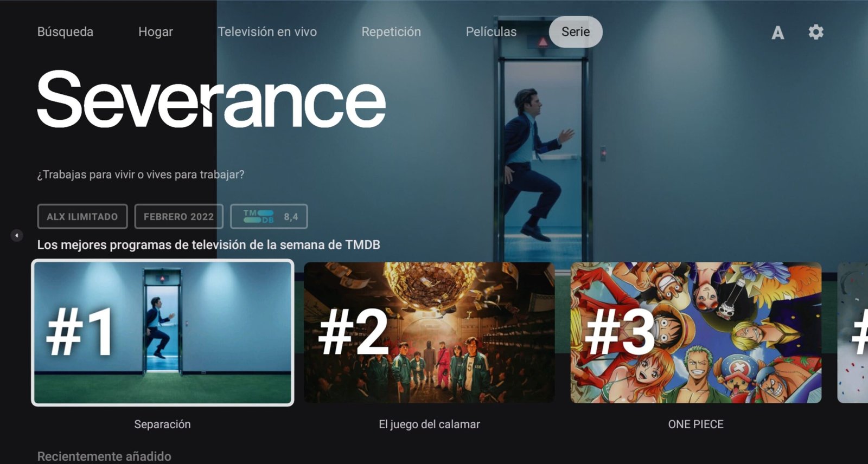The width and height of the screenshot is (868, 464).
Task: Click the Severance title logo
Action: [x=211, y=99]
